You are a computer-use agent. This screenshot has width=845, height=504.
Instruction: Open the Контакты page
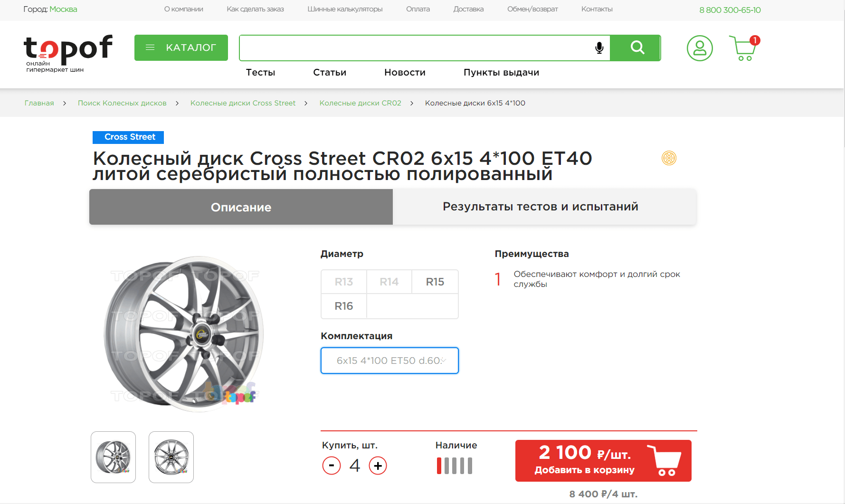point(597,10)
